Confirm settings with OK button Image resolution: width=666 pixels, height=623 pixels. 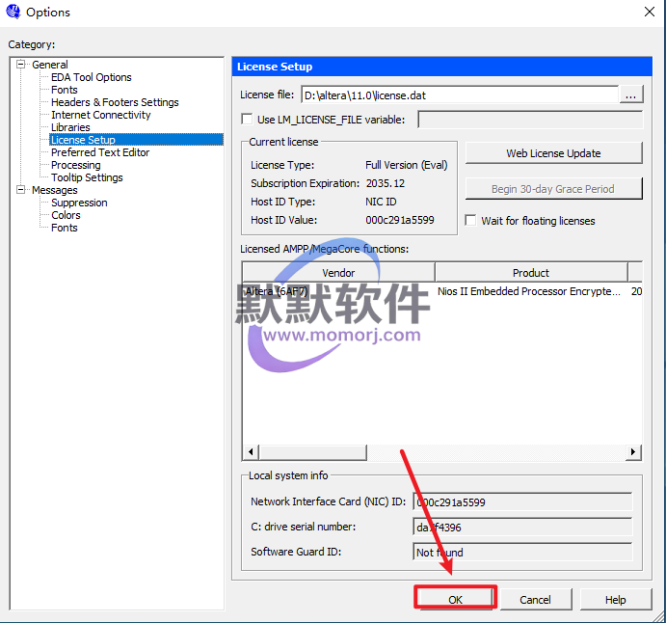tap(455, 599)
